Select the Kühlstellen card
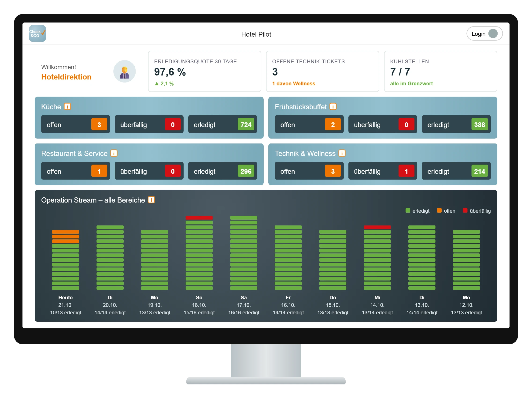 point(440,71)
